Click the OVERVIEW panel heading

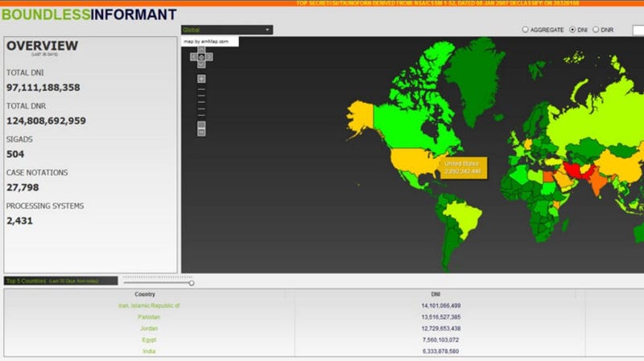(43, 46)
